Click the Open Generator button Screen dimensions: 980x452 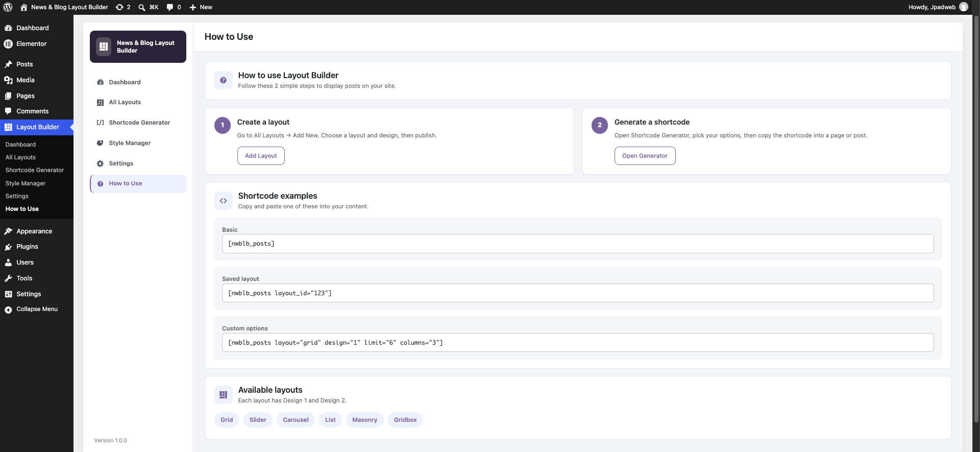point(645,156)
